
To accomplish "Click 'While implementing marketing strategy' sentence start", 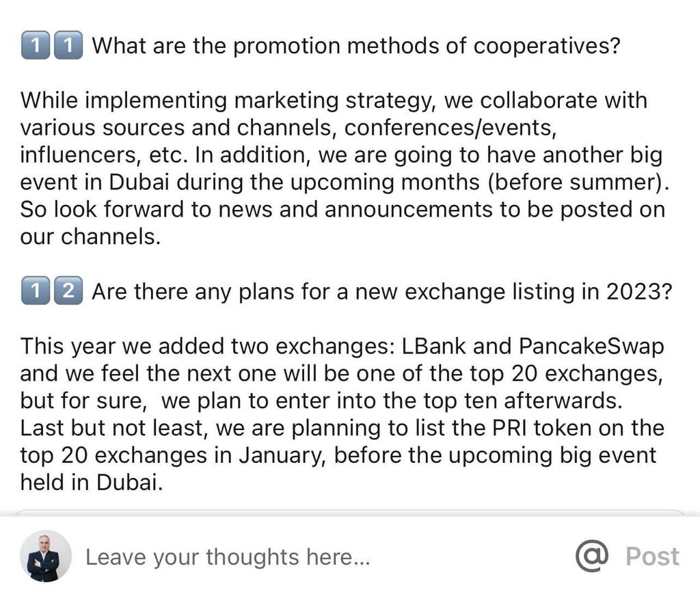I will click(228, 100).
